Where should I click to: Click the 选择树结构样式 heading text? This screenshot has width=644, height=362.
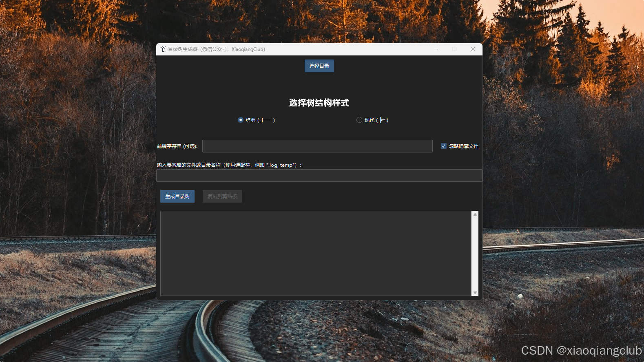click(319, 103)
